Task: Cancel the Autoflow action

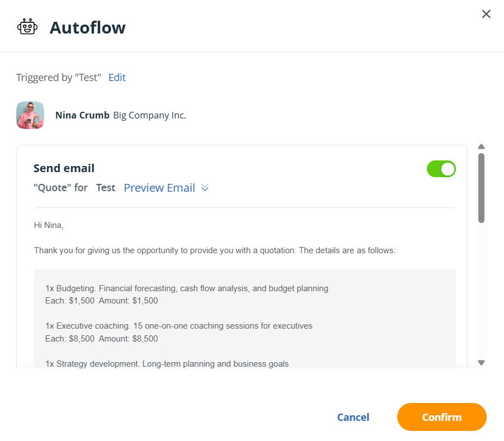Action: tap(353, 417)
